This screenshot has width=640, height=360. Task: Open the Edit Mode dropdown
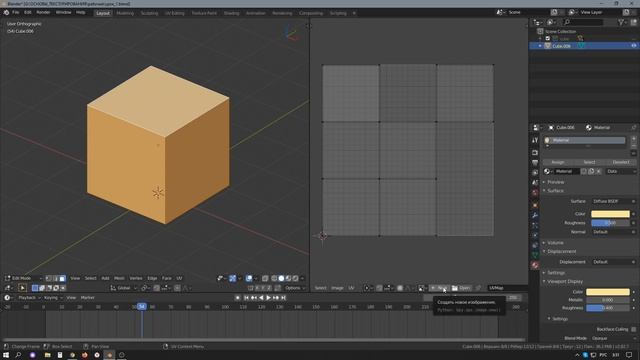point(23,278)
